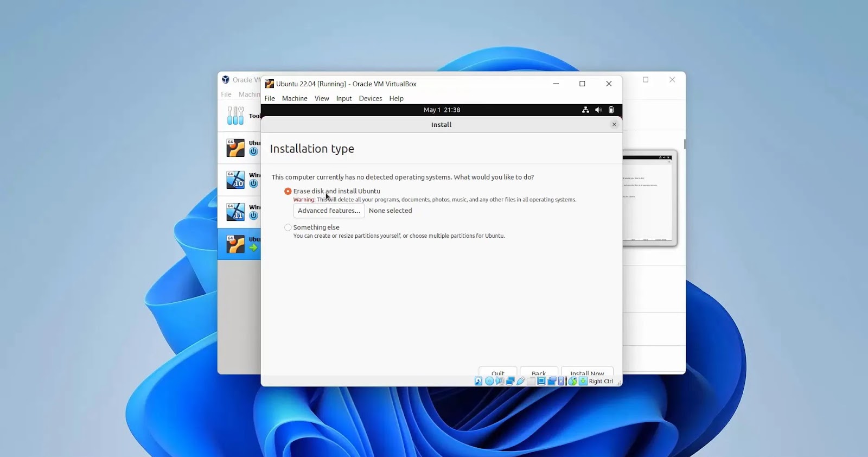Select Erase disk and install Ubuntu
The height and width of the screenshot is (457, 868).
288,191
